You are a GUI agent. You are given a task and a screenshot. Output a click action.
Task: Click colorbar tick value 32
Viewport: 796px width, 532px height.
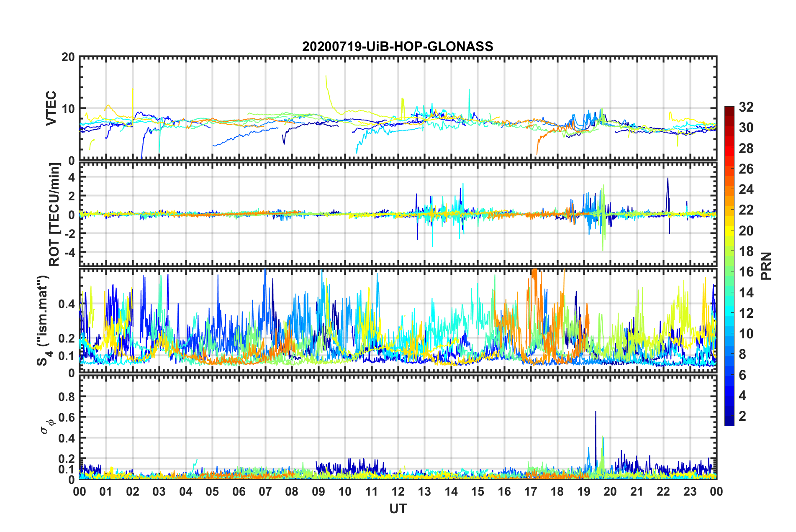746,107
